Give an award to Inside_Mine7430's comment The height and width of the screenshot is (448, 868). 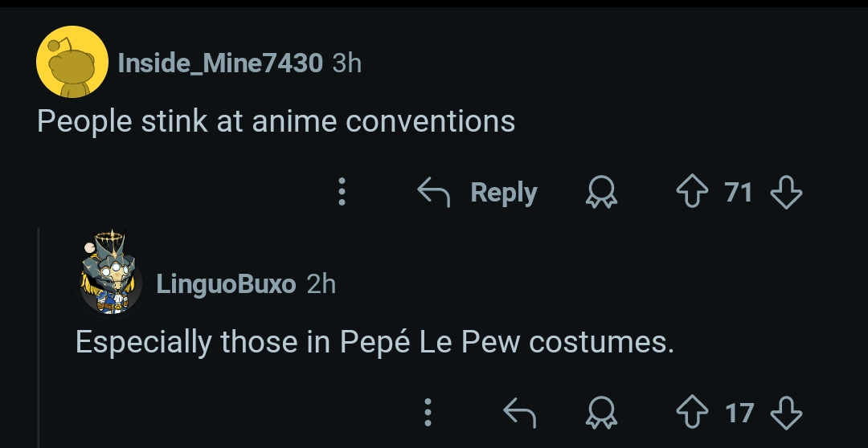click(601, 193)
